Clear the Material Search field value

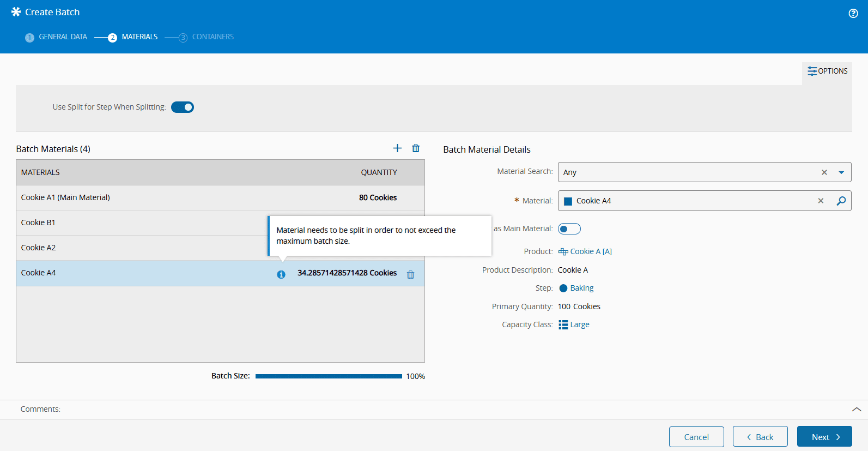point(824,172)
